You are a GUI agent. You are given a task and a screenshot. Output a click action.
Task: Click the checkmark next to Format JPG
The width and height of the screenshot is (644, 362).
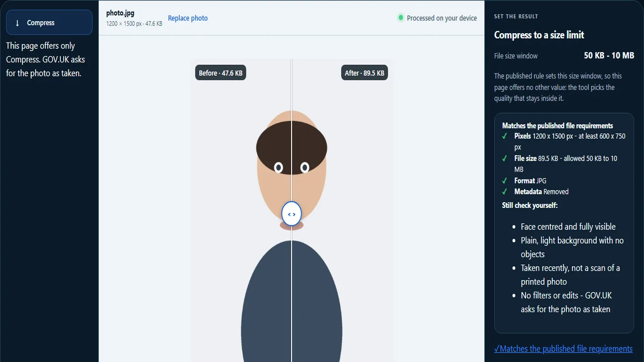click(x=505, y=181)
